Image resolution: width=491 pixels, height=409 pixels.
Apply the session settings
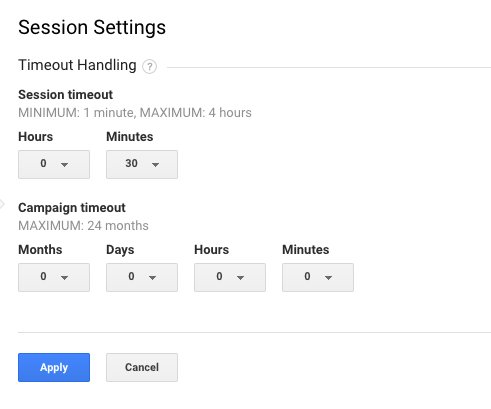click(x=54, y=367)
